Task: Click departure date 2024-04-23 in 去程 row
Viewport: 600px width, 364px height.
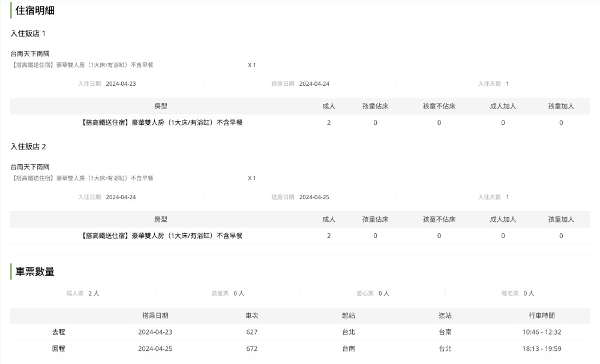Action: [x=155, y=332]
